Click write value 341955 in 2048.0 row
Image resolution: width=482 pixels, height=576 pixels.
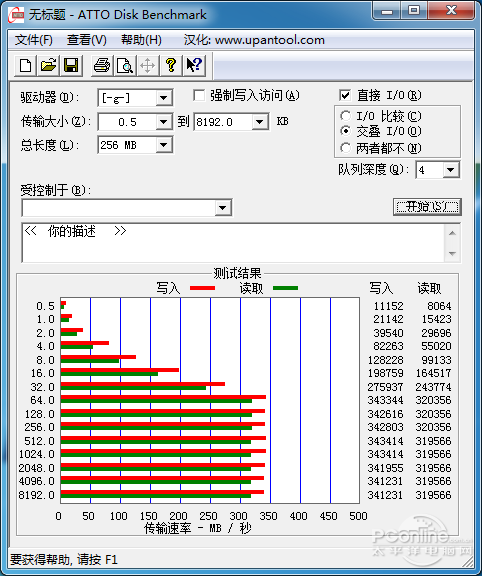[x=385, y=468]
